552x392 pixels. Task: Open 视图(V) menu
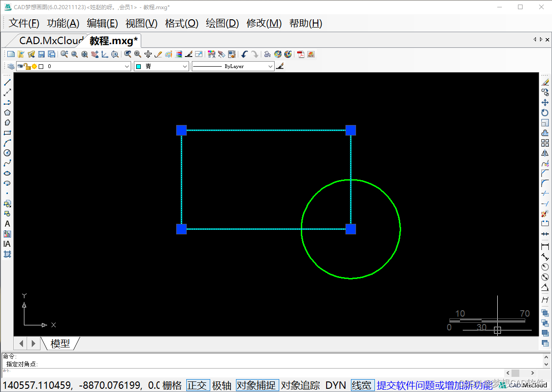(142, 23)
